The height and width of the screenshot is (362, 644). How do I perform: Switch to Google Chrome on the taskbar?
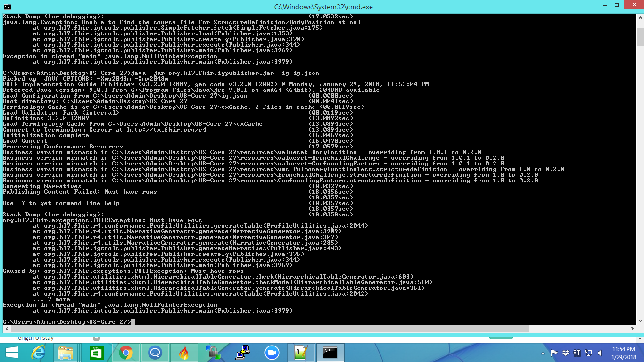[x=125, y=352]
